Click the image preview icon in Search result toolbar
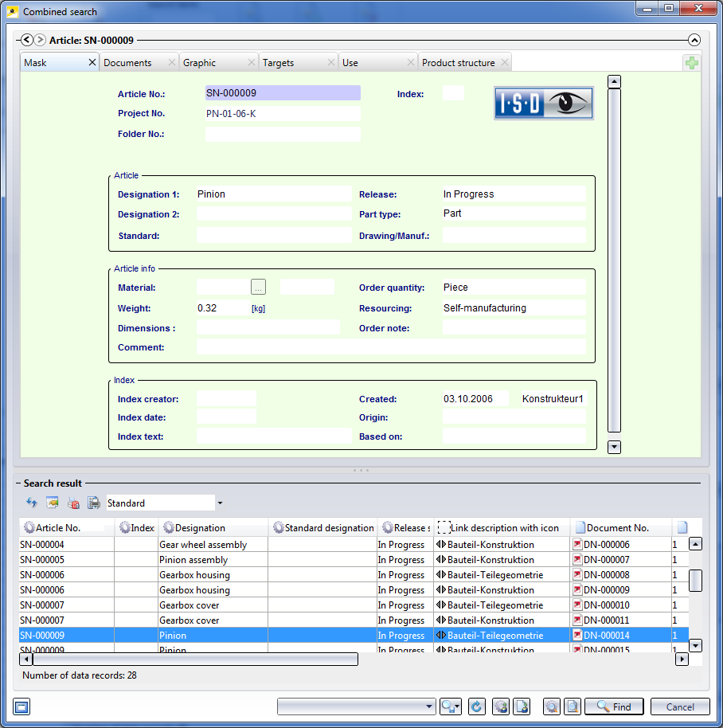This screenshot has width=723, height=728. coord(53,503)
